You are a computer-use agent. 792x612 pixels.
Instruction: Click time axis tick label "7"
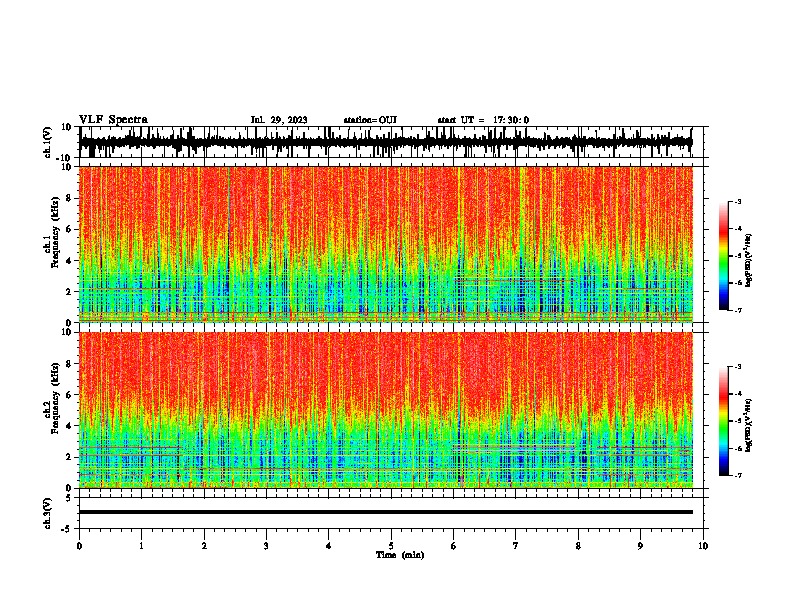click(x=516, y=546)
